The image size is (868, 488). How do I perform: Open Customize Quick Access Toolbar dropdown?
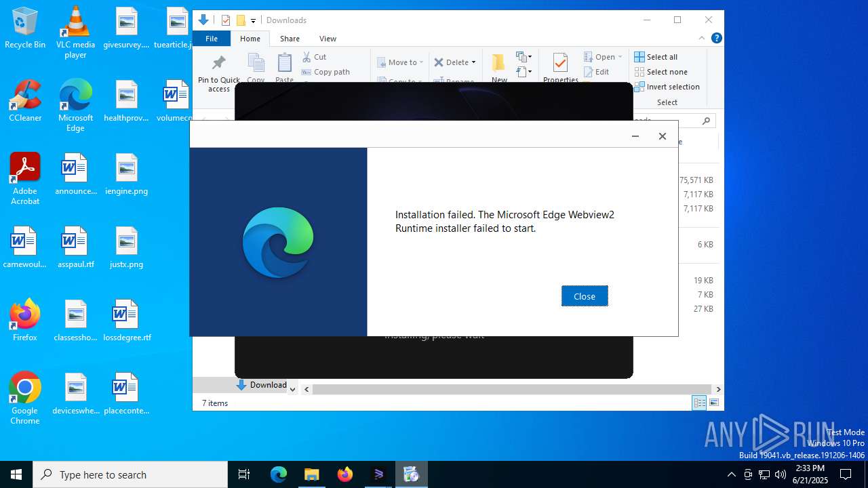tap(253, 21)
